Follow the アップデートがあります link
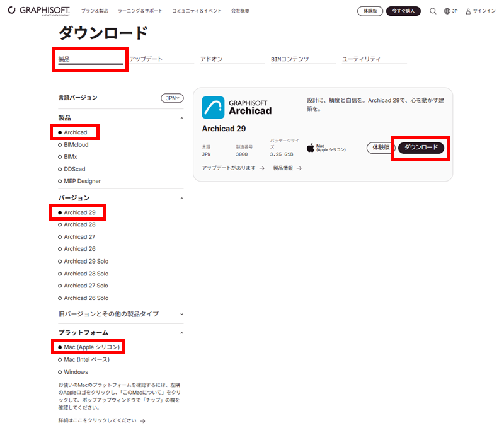Viewport: 504px width, 435px height. coord(233,168)
